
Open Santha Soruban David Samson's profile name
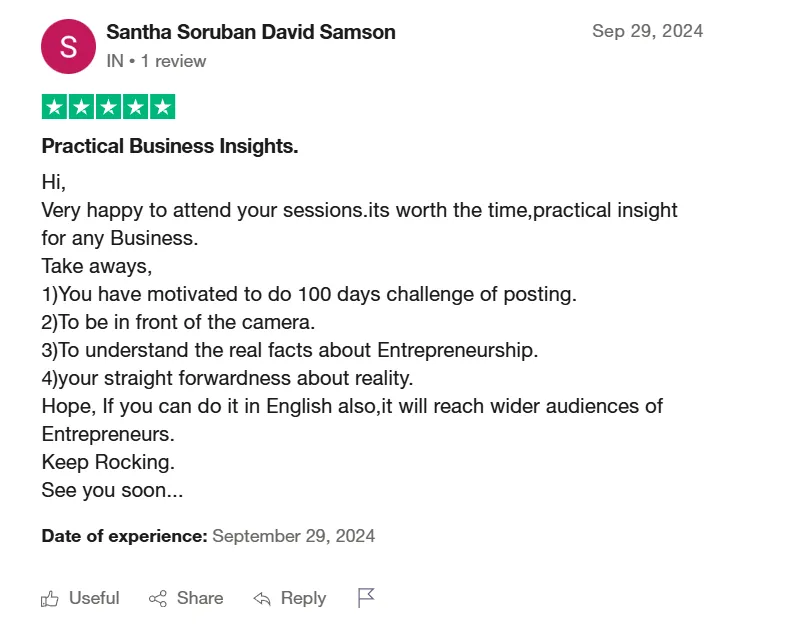click(251, 32)
